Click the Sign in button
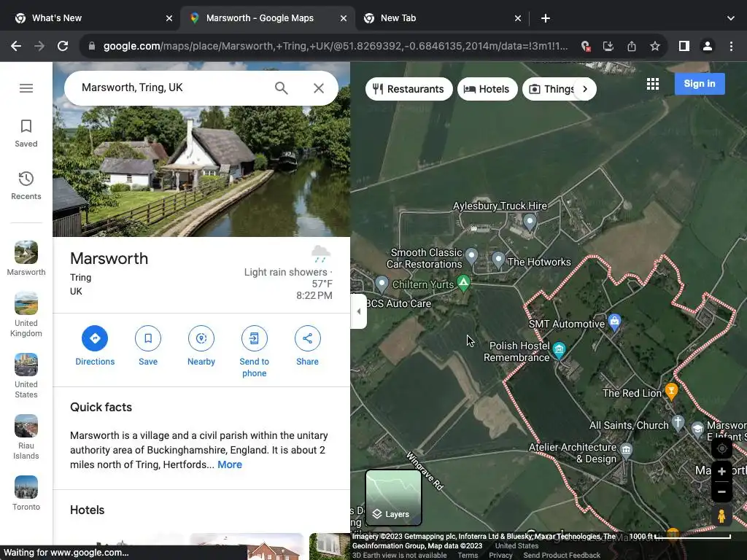This screenshot has width=747, height=560. pos(700,84)
